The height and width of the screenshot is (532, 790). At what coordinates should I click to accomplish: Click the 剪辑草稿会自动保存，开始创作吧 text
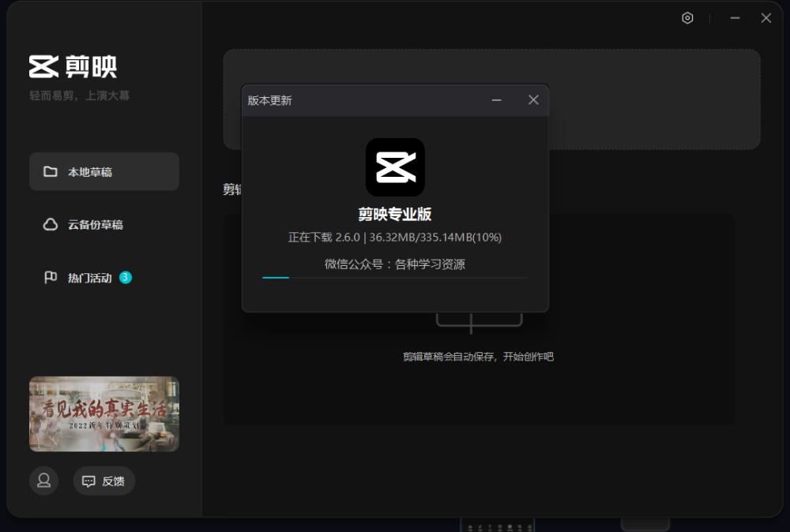(x=479, y=356)
